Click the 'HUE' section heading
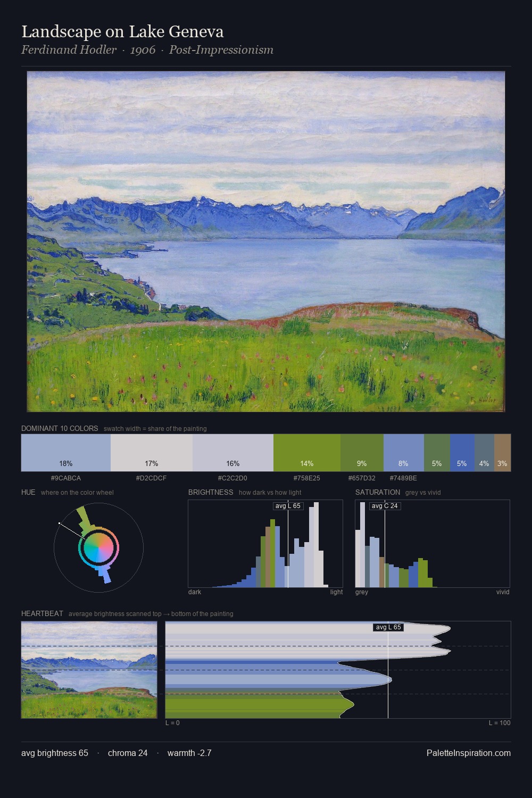Screen dimensions: 532x798 (x=28, y=492)
